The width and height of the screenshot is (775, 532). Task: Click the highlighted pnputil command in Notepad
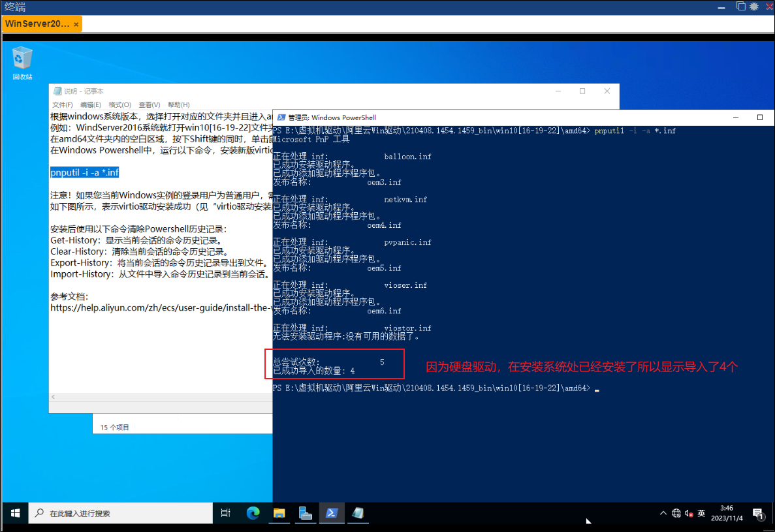click(x=84, y=172)
